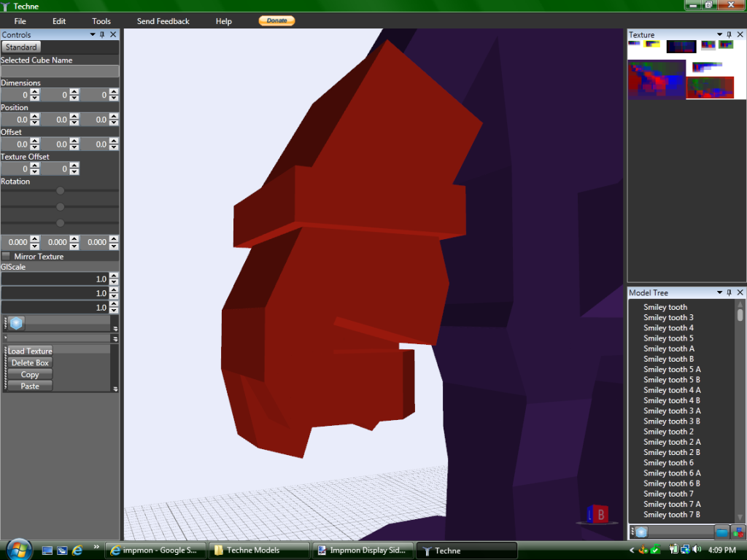Add a new cube from Controls toolbar
This screenshot has width=747, height=560.
point(16,323)
